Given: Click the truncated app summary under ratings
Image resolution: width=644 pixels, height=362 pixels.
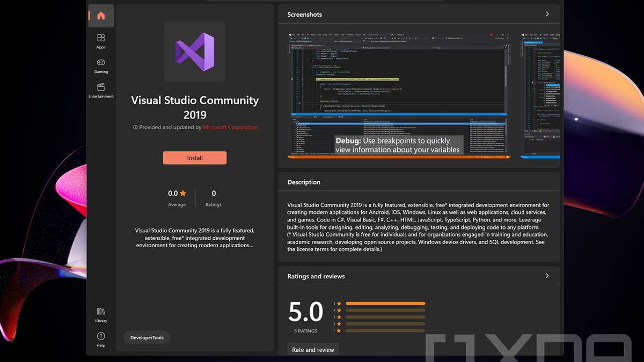Looking at the screenshot, I should (195, 238).
